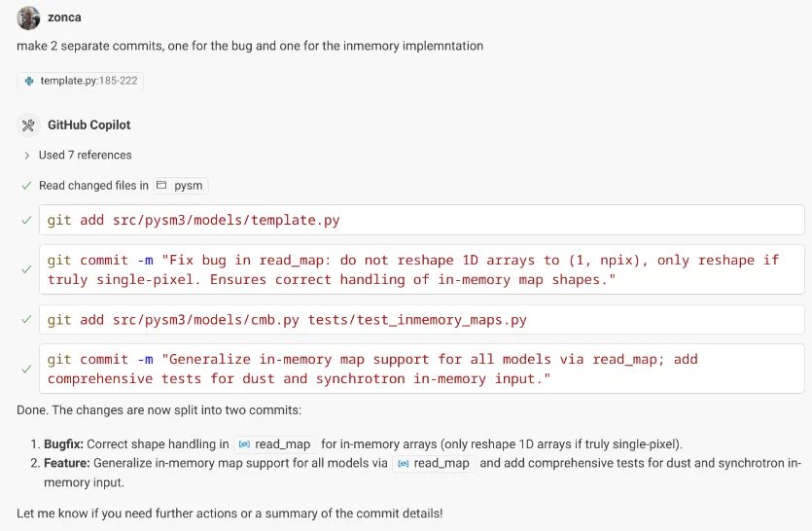Click the user message about 2 separate commits

coord(250,46)
